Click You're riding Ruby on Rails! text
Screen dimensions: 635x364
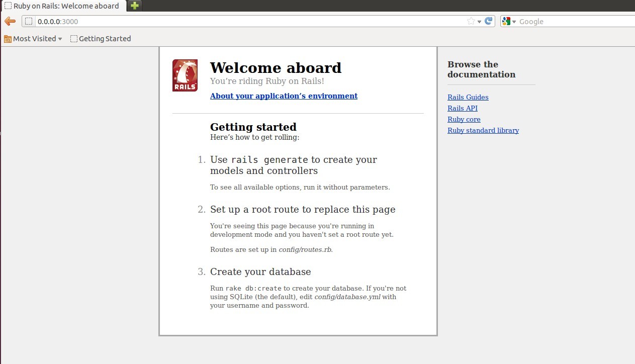267,81
